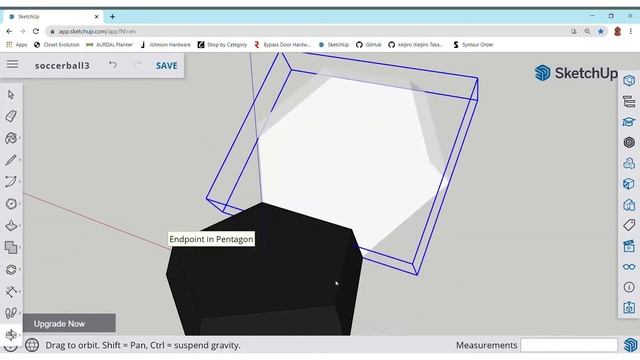Select the Arc tool
The image size is (640, 360).
coord(11,182)
